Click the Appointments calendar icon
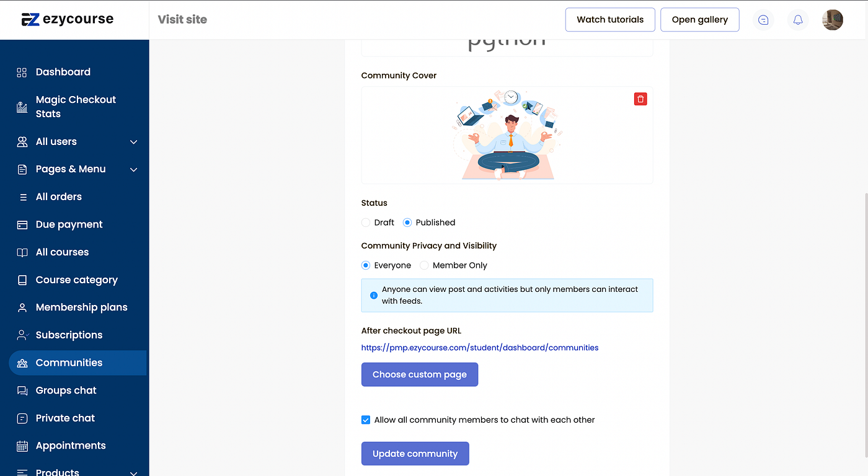 (22, 446)
